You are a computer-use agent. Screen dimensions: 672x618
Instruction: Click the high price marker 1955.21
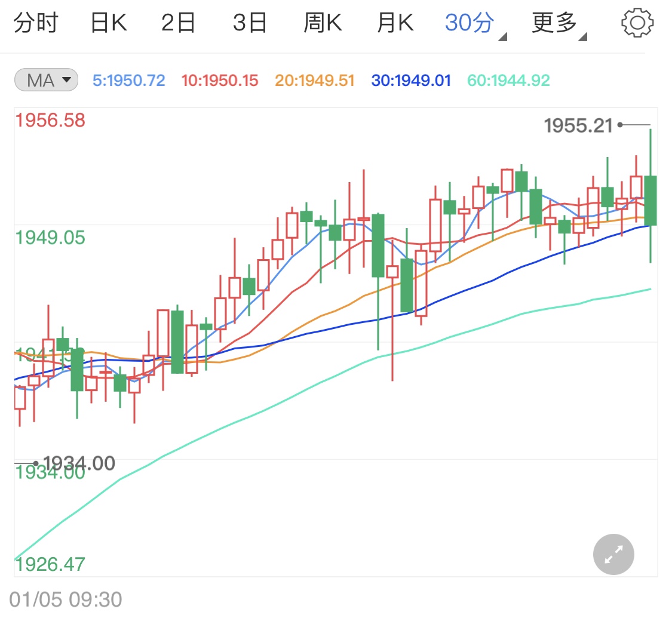click(x=578, y=125)
